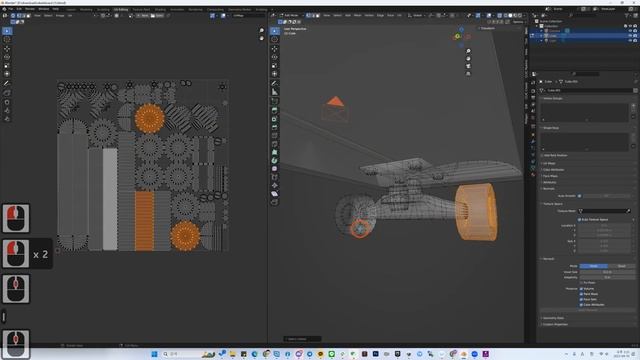Image resolution: width=640 pixels, height=360 pixels.
Task: Toggle Preserve Paint Mask checkbox
Action: 581,294
